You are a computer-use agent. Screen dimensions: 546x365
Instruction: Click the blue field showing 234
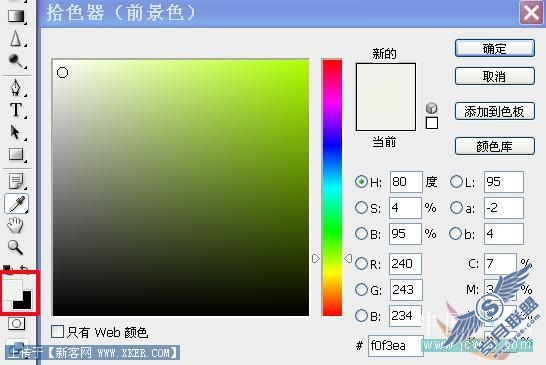click(x=405, y=316)
